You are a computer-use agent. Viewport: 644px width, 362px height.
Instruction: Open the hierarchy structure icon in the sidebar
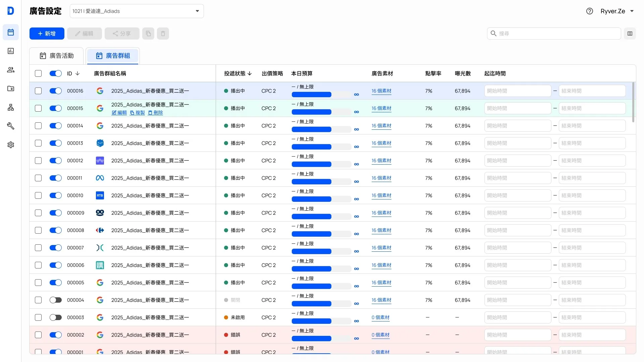pyautogui.click(x=11, y=107)
